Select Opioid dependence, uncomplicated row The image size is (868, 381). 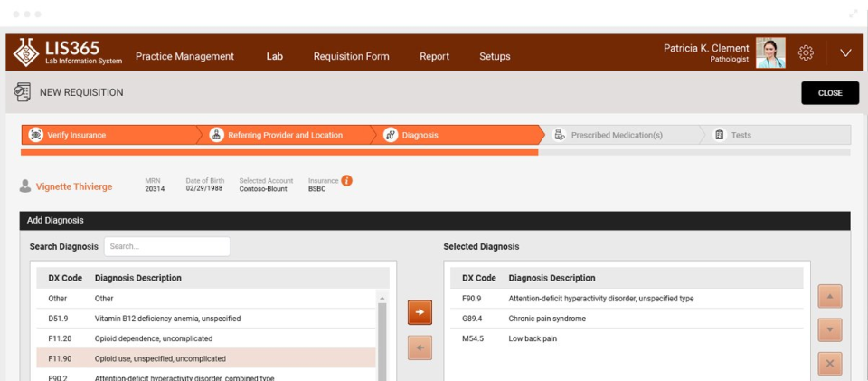(x=206, y=338)
